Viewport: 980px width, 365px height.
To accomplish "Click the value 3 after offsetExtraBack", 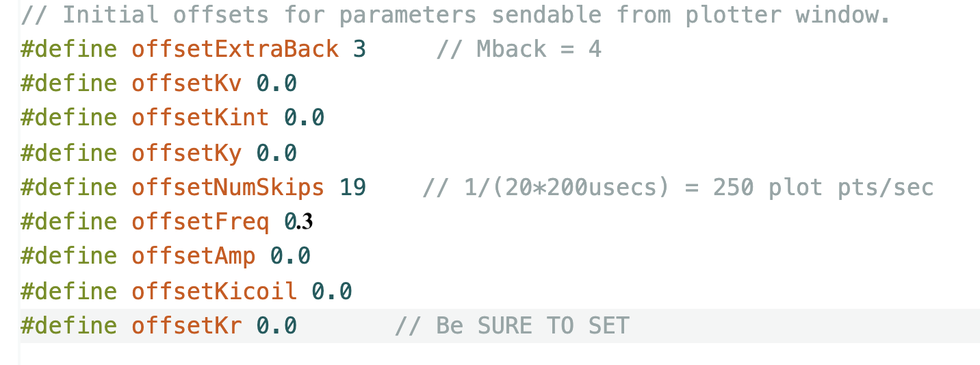I will point(359,49).
